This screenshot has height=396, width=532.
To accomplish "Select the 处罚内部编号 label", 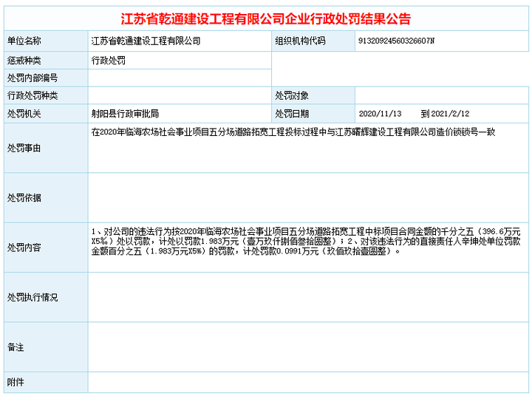I will [33, 78].
